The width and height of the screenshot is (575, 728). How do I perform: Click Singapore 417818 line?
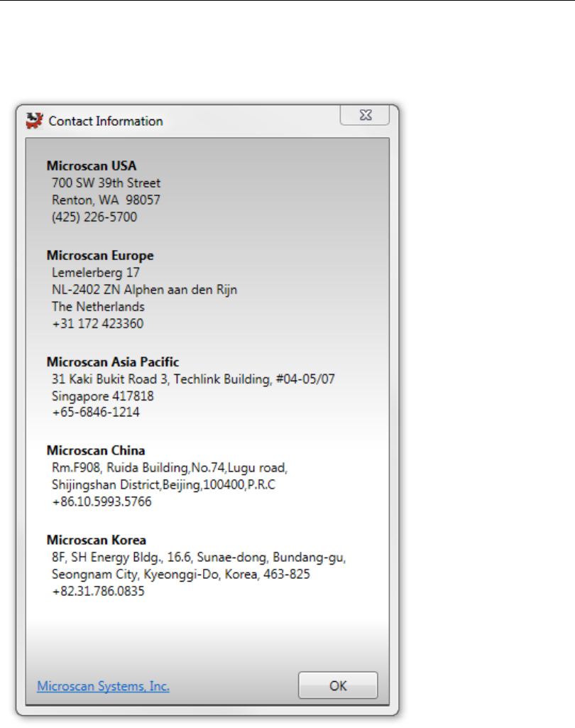click(x=102, y=396)
